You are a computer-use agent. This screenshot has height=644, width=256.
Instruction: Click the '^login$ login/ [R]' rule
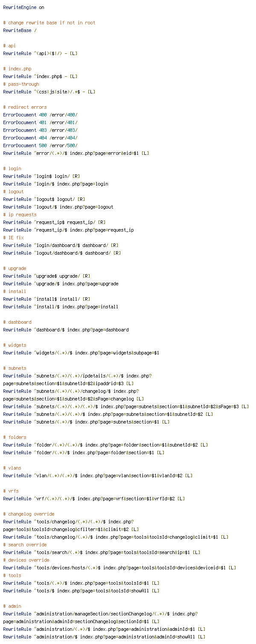click(x=41, y=176)
